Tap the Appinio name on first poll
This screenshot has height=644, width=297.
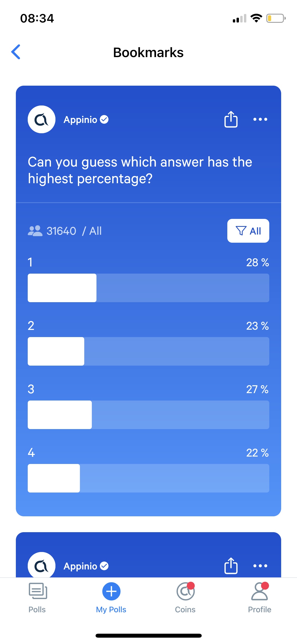pyautogui.click(x=80, y=120)
